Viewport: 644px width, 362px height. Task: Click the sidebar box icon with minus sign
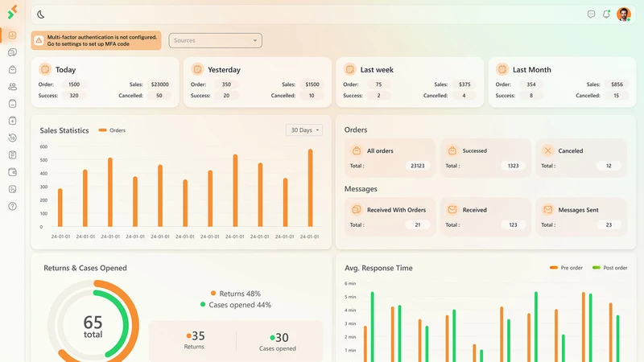(x=12, y=104)
